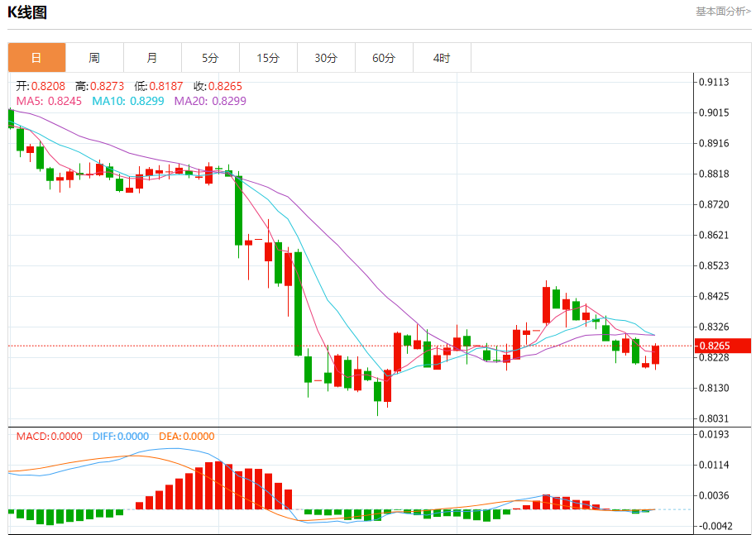The height and width of the screenshot is (535, 756).
Task: Open the 5分 interval tab
Action: click(x=210, y=58)
